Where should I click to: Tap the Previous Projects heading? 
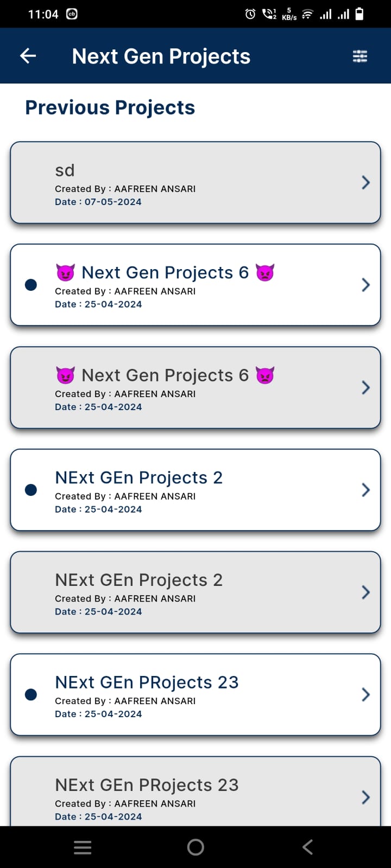[x=110, y=107]
